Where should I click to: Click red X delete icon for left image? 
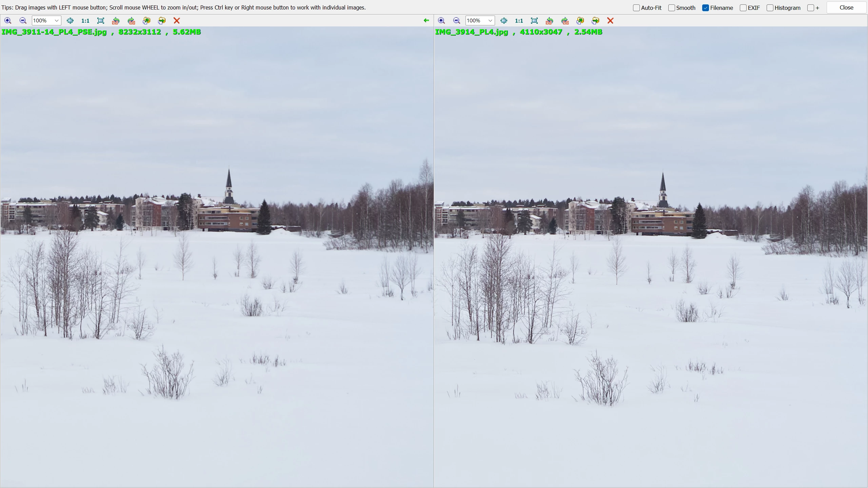pyautogui.click(x=177, y=21)
